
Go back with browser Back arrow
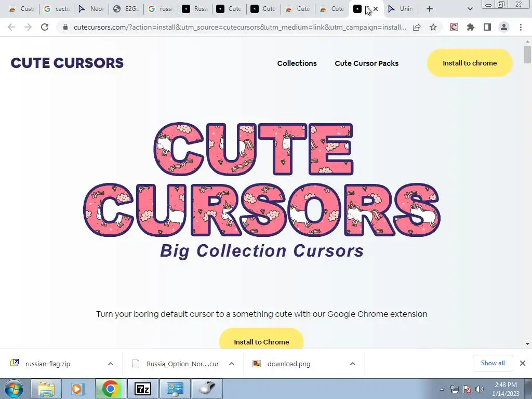point(11,27)
